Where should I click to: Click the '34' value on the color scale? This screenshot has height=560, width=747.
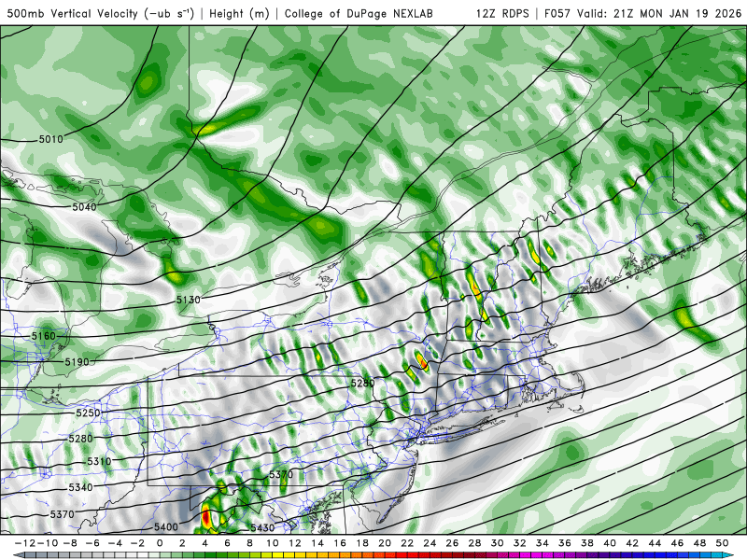pyautogui.click(x=543, y=543)
